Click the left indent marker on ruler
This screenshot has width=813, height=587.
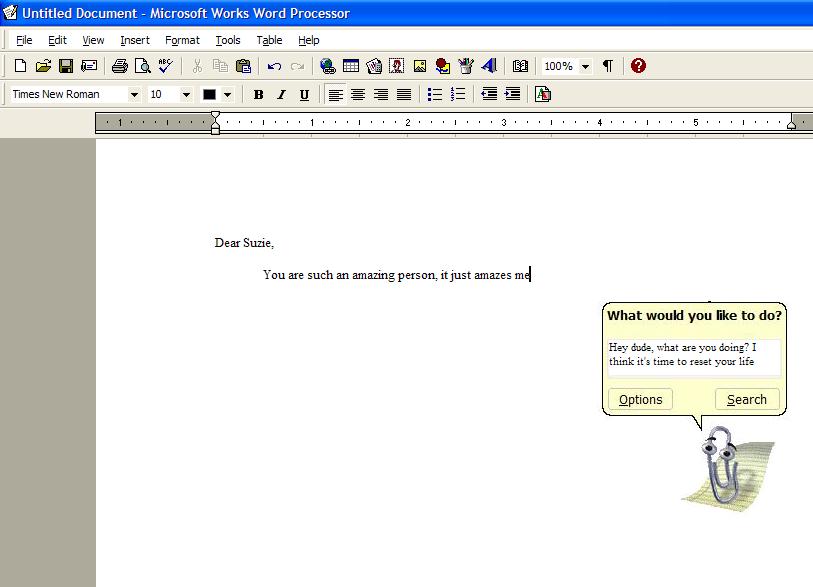[x=216, y=123]
